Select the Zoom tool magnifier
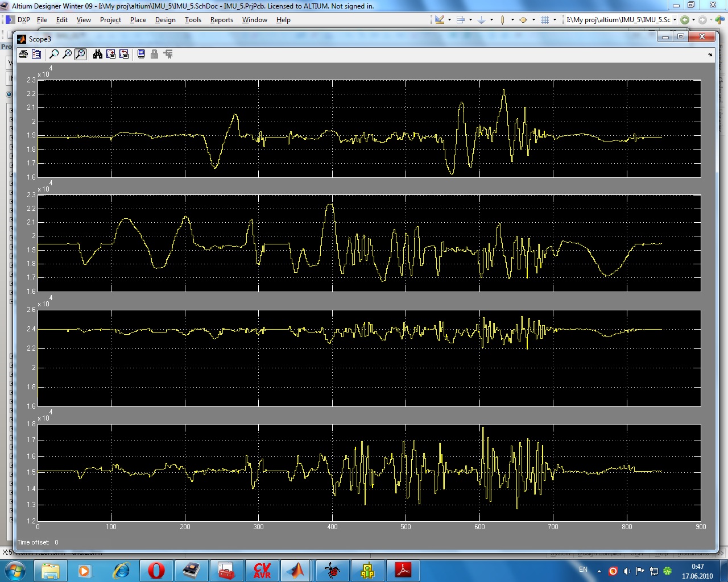This screenshot has height=582, width=728. [54, 54]
